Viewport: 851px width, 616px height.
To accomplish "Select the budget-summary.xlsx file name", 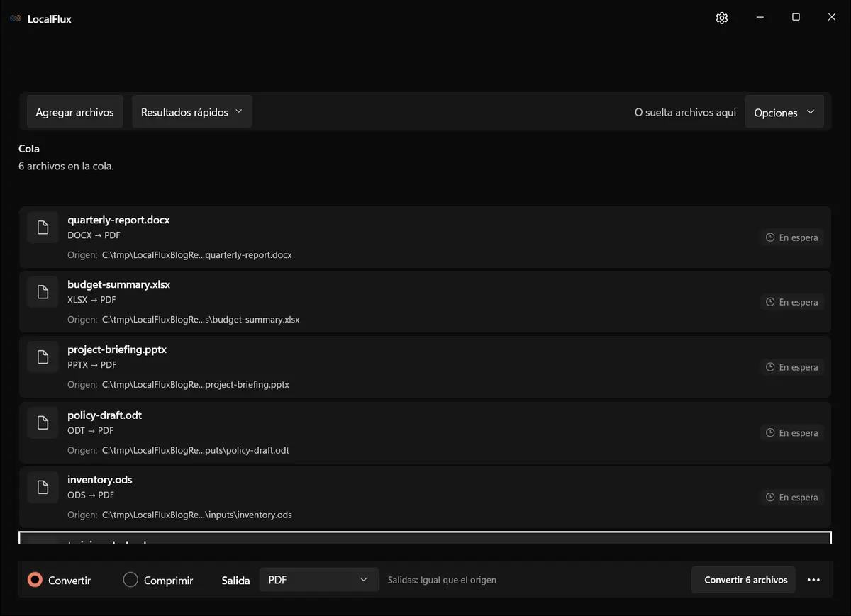I will tap(118, 284).
